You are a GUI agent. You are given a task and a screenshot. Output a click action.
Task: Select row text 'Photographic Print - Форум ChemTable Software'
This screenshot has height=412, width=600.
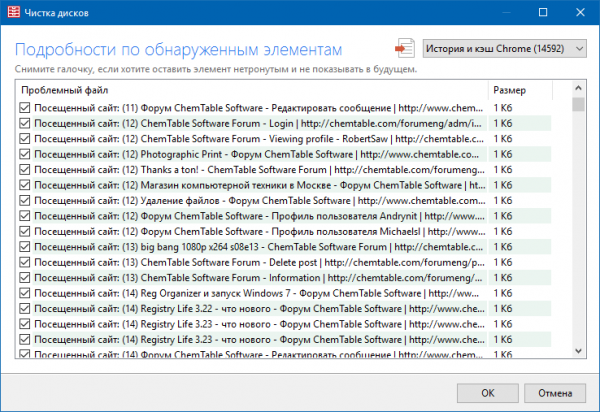[246, 154]
